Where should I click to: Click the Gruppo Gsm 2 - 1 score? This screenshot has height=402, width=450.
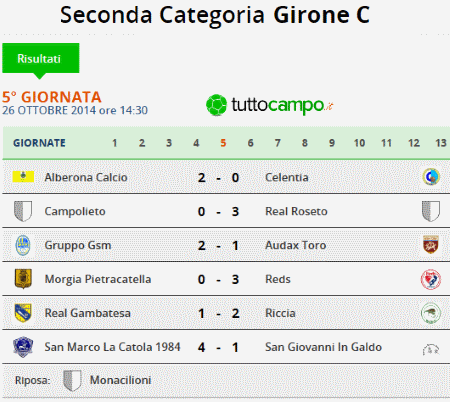pyautogui.click(x=218, y=246)
